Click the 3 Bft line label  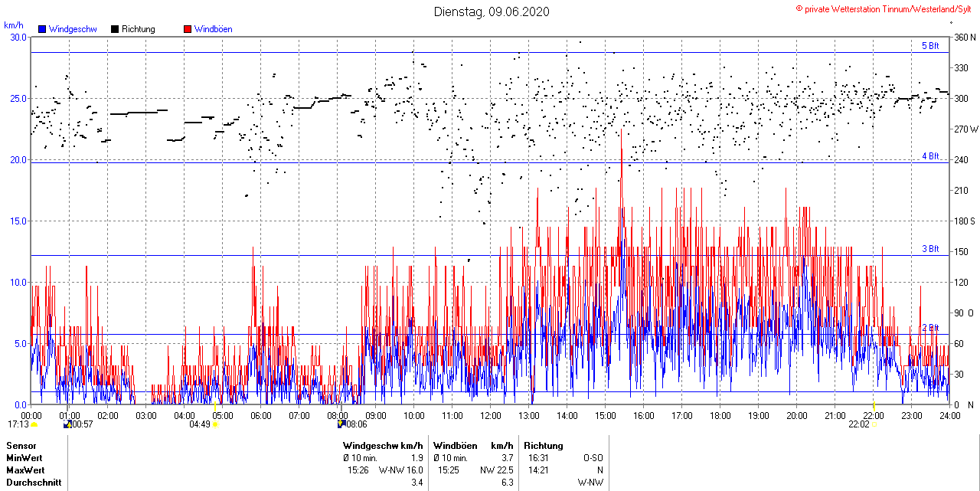click(930, 249)
